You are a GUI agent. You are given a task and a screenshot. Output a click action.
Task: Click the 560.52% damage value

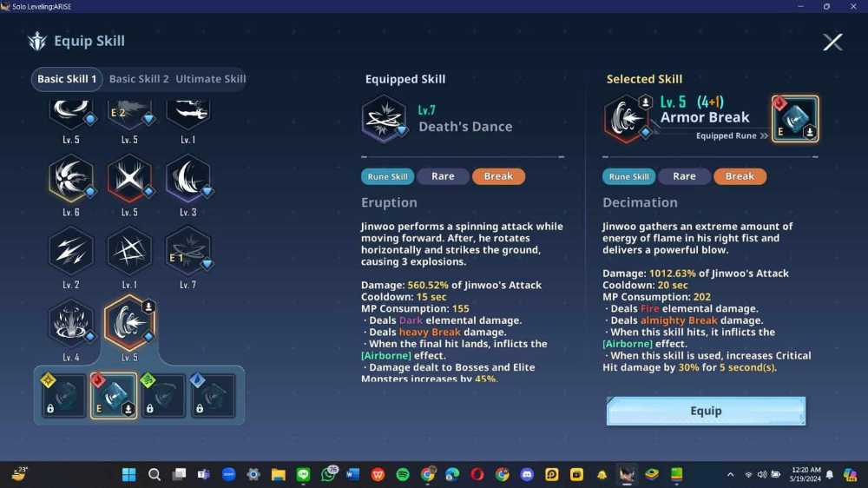(428, 286)
